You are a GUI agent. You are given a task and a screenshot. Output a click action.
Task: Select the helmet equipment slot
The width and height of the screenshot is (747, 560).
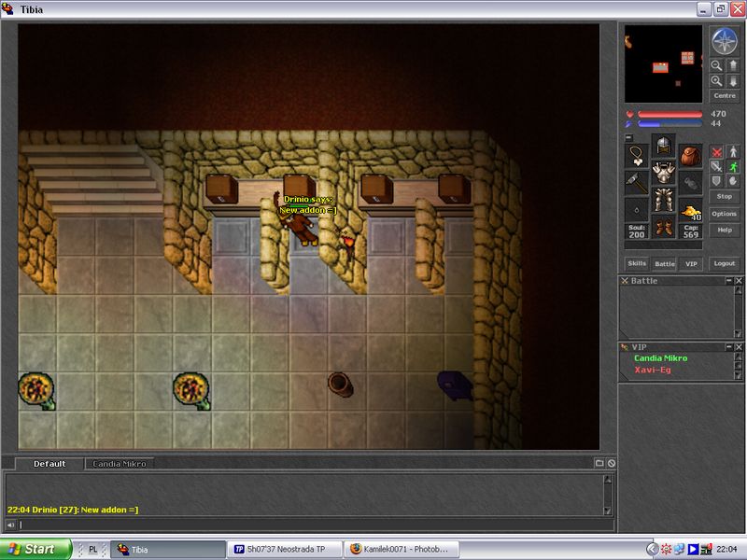coord(664,147)
